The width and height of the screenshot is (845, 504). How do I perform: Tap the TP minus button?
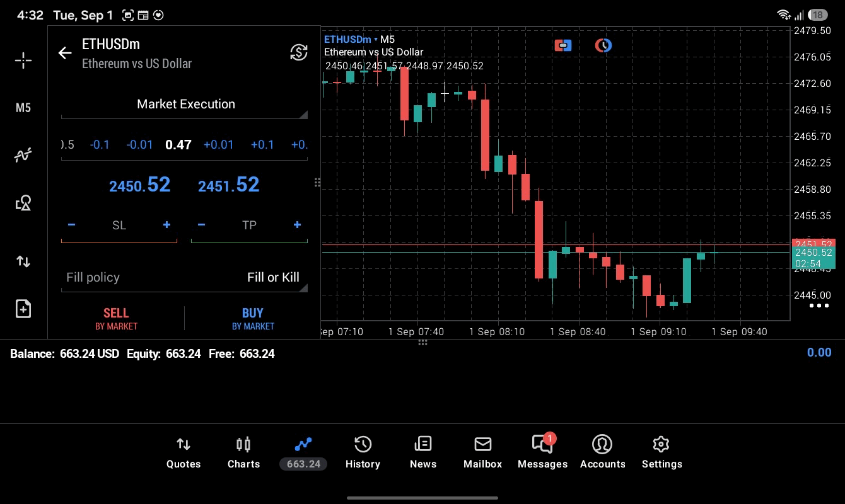[x=201, y=225]
